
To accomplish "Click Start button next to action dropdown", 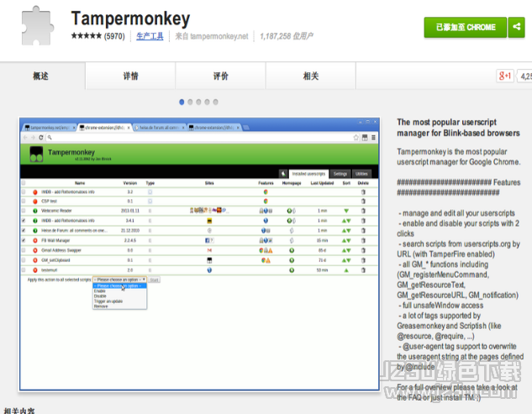I will point(155,280).
